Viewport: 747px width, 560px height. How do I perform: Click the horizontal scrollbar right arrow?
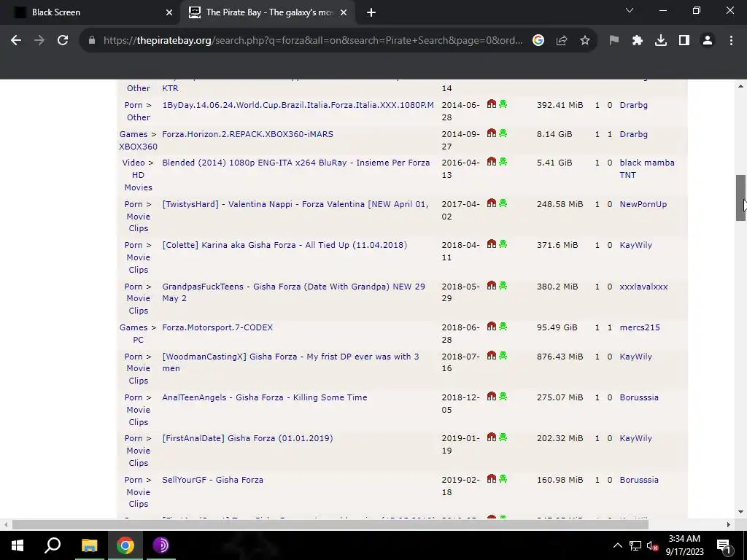(x=729, y=525)
